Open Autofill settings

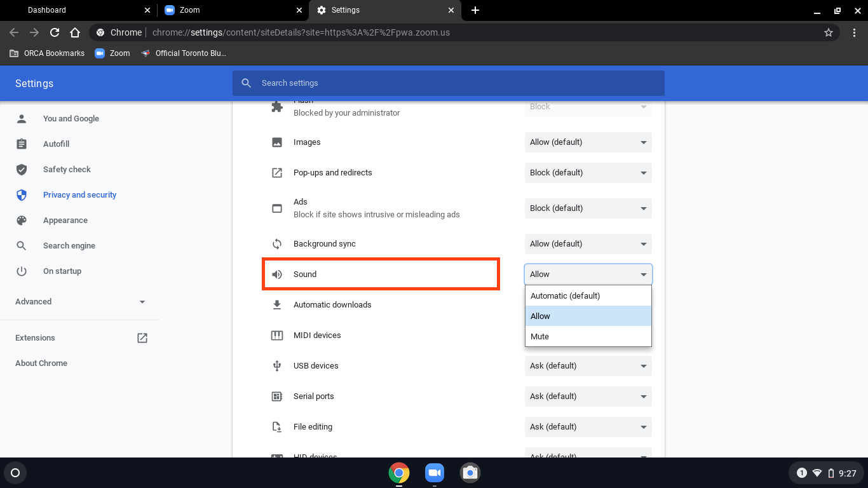point(57,144)
